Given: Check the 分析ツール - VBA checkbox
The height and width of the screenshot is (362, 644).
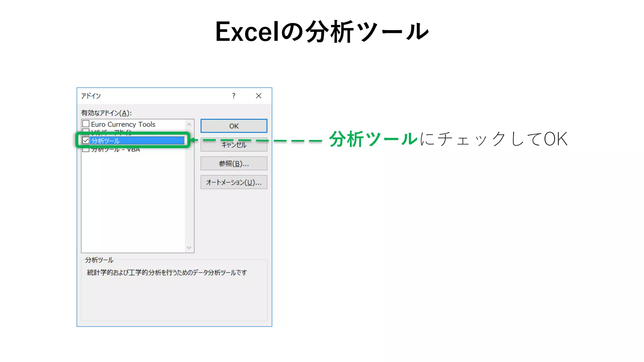Looking at the screenshot, I should click(86, 150).
